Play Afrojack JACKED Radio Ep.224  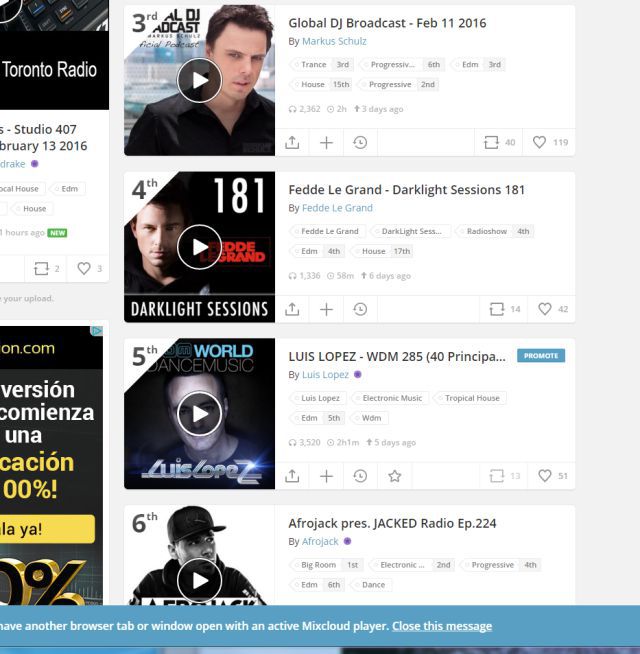(199, 581)
